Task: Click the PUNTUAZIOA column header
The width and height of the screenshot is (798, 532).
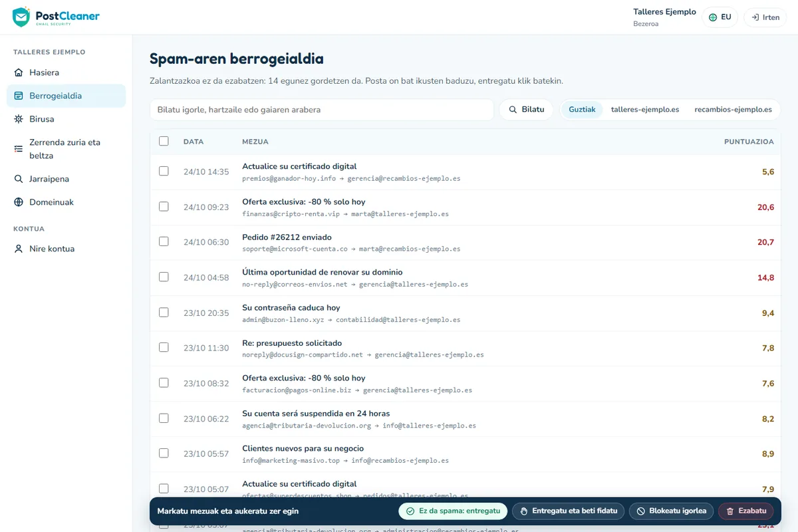Action: tap(749, 142)
